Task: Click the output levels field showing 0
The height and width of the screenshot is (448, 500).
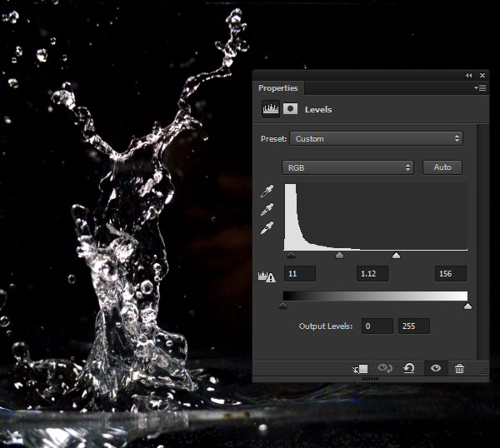Action: 377,326
